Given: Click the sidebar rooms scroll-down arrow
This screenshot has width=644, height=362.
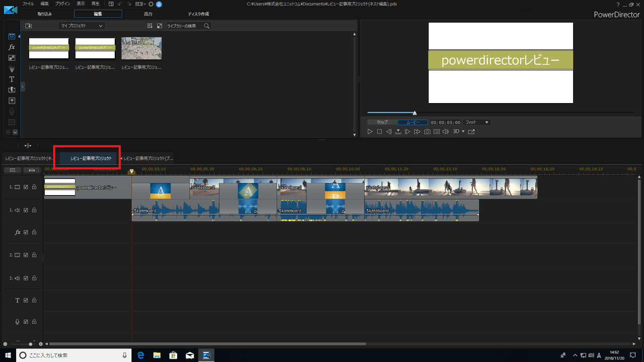Looking at the screenshot, I should tap(15, 132).
